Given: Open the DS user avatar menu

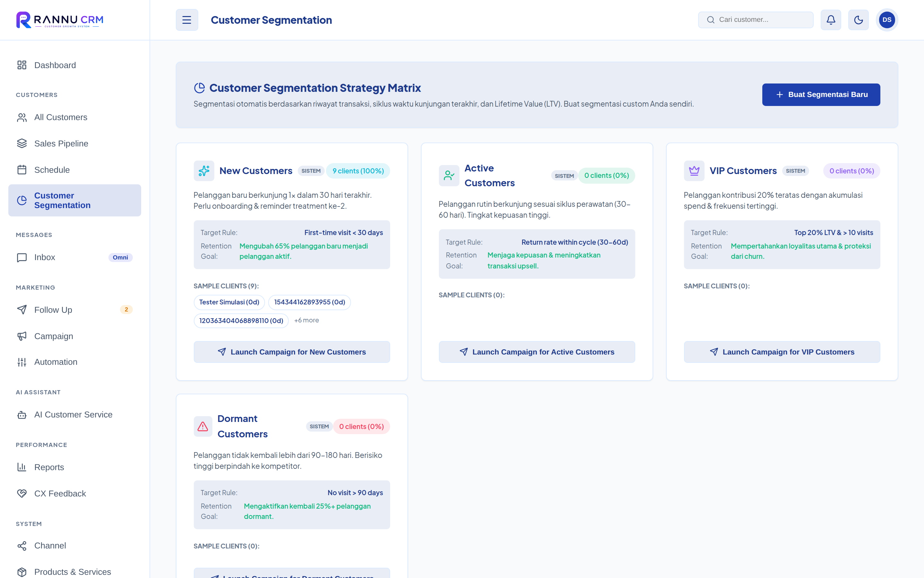Looking at the screenshot, I should [886, 20].
